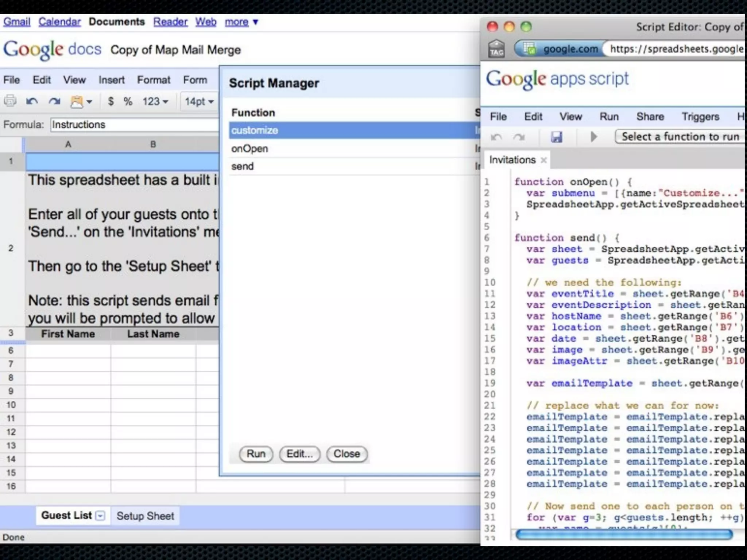Click the Run button in Script Manager

point(256,454)
